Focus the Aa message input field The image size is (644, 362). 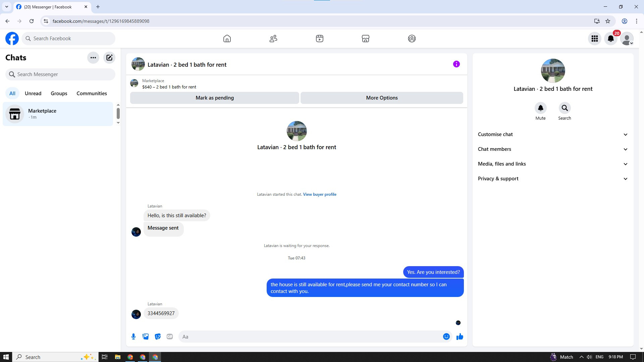click(310, 337)
